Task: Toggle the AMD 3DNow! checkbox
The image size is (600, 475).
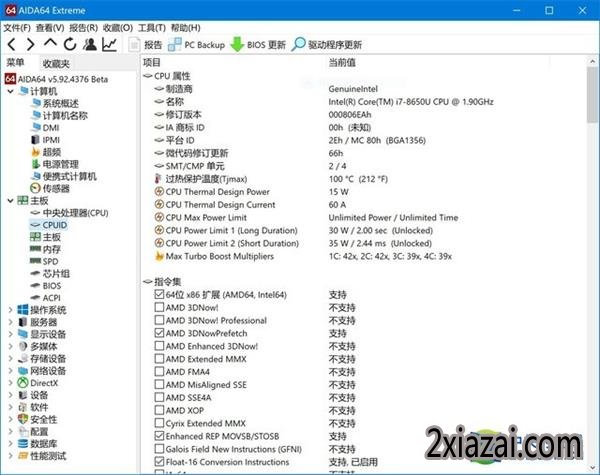Action: point(159,307)
